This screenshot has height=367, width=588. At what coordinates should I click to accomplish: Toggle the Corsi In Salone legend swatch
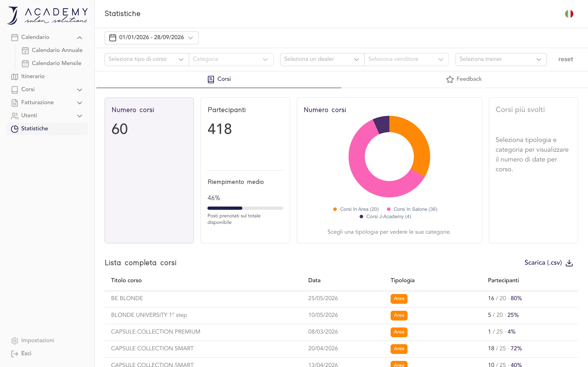[x=389, y=209]
